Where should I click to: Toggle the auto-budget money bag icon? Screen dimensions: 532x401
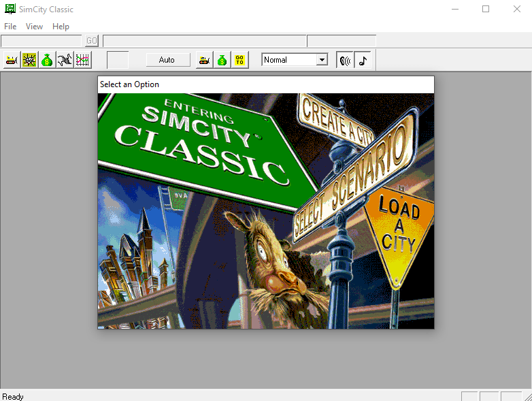(x=222, y=60)
